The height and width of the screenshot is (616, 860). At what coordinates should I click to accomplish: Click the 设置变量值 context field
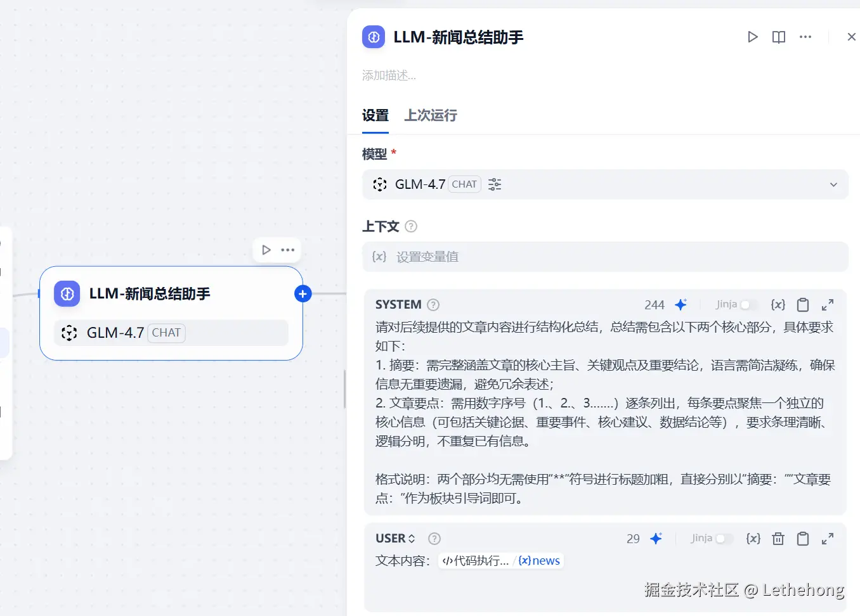[x=605, y=257]
